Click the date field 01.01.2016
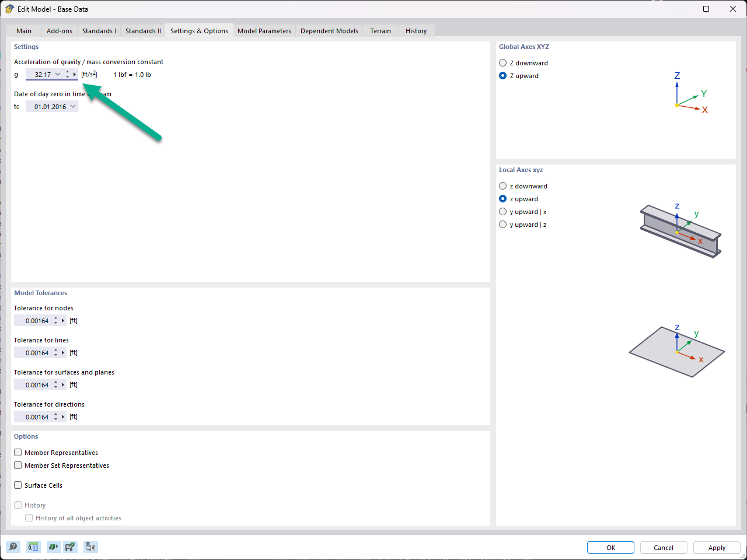 (x=48, y=107)
